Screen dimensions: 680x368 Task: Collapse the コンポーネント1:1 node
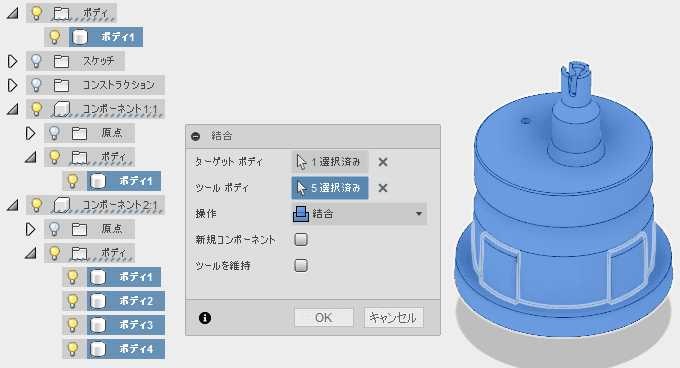[13, 109]
